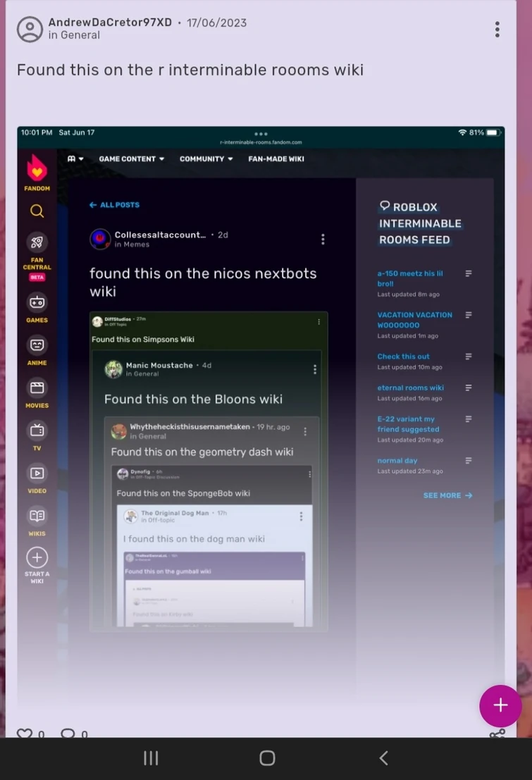532x780 pixels.
Task: Open the TV sidebar icon
Action: click(x=37, y=431)
